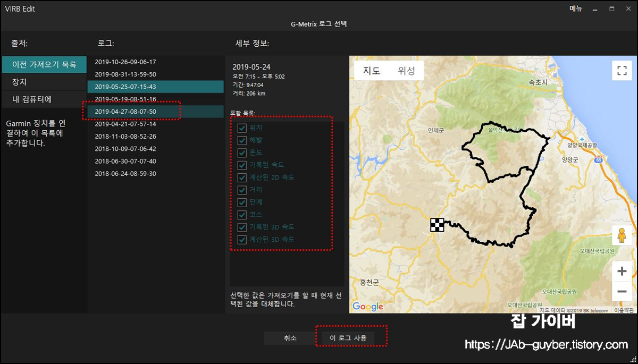Uncheck 계산된 3D 속도 checkbox
The image size is (638, 364).
point(242,239)
